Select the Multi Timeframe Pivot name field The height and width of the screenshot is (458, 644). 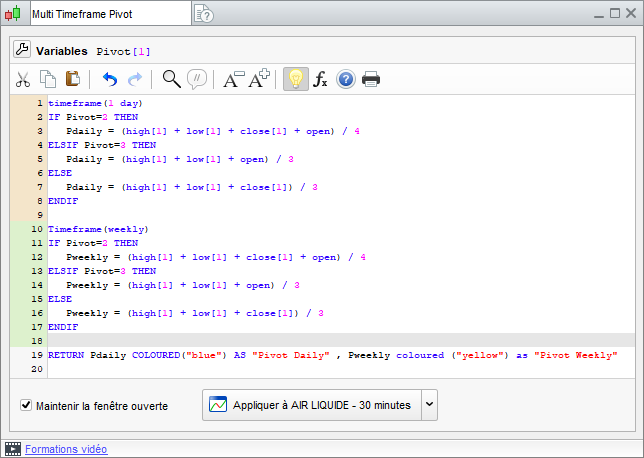pyautogui.click(x=108, y=13)
